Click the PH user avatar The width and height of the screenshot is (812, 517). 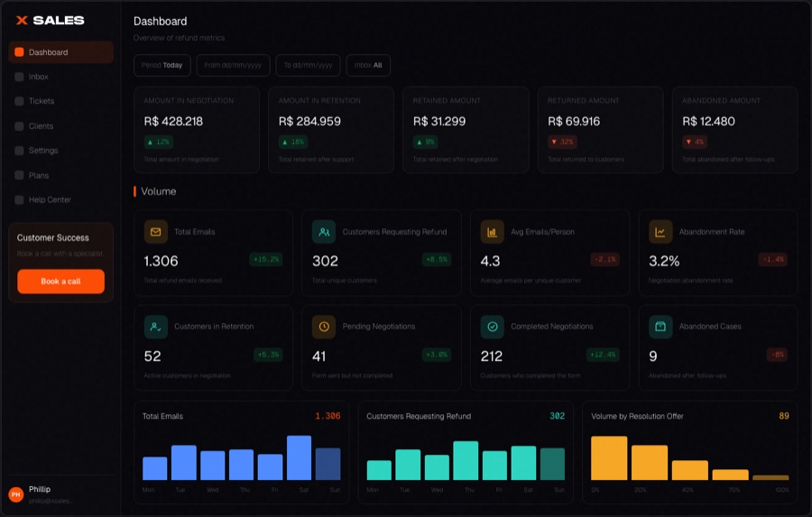coord(16,494)
